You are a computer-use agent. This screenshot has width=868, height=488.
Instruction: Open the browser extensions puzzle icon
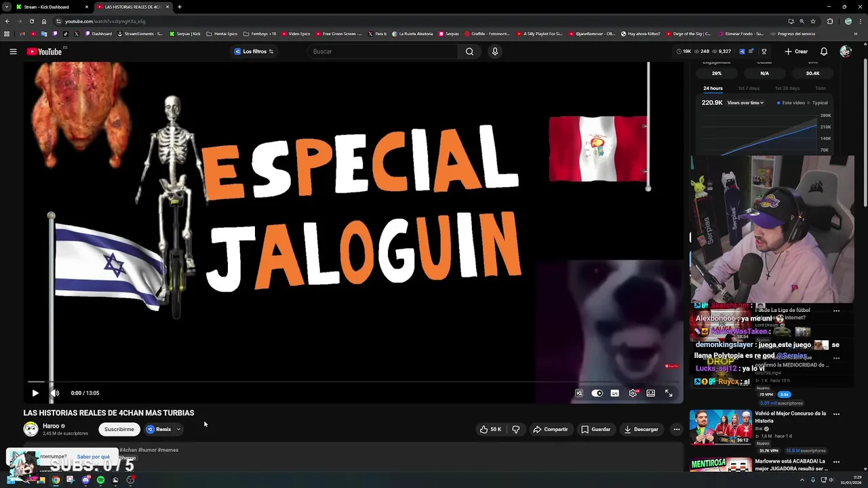point(830,21)
